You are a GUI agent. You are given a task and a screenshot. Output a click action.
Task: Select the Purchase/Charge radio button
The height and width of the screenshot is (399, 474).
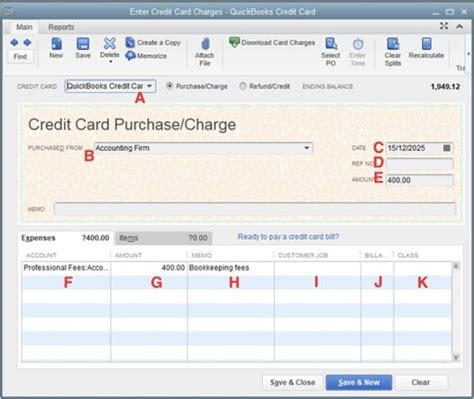pyautogui.click(x=170, y=86)
